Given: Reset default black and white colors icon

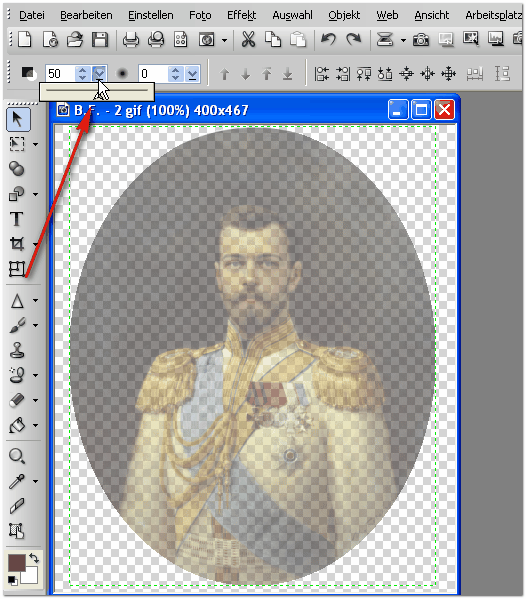Looking at the screenshot, I should (x=12, y=580).
